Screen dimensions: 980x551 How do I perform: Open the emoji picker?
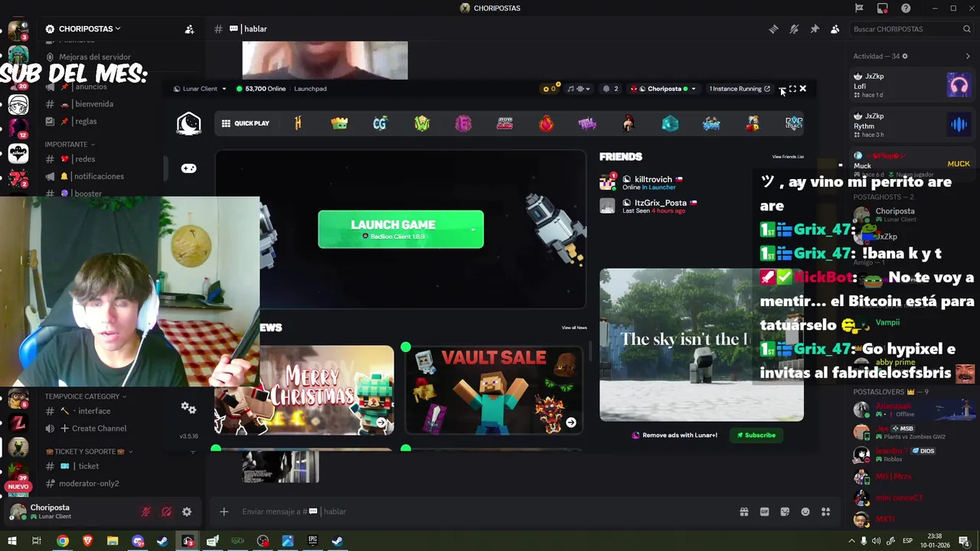(805, 512)
